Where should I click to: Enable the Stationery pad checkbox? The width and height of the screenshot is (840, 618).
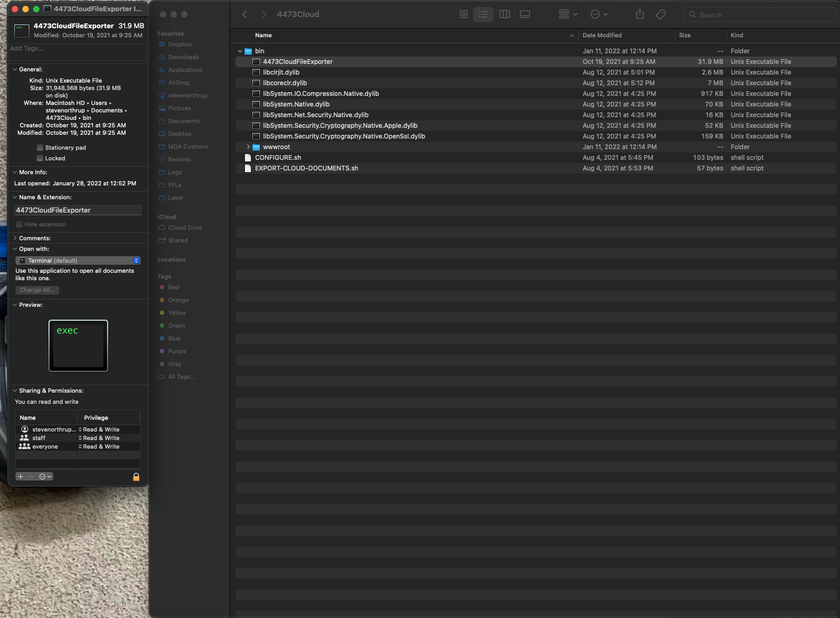coord(40,148)
